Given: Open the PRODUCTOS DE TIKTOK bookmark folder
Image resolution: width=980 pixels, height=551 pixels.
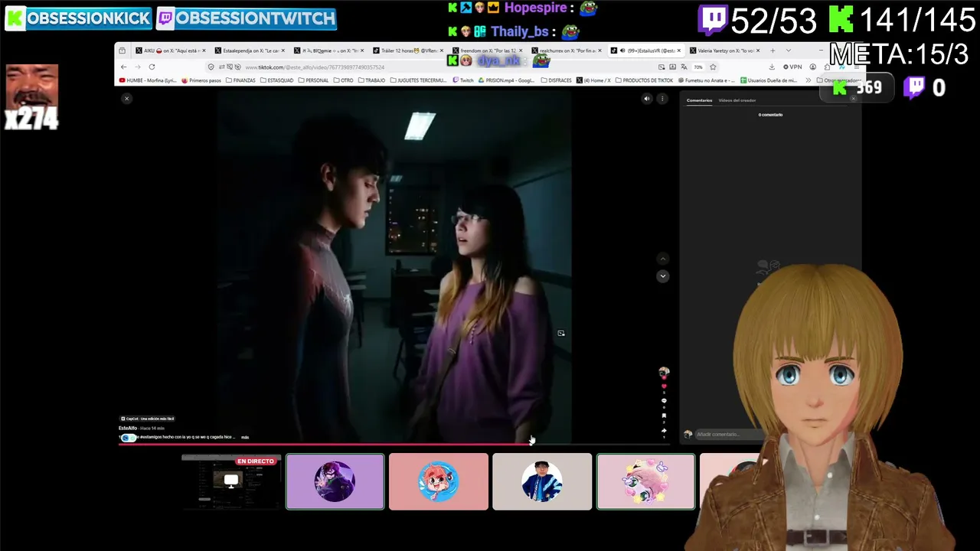Looking at the screenshot, I should 645,80.
